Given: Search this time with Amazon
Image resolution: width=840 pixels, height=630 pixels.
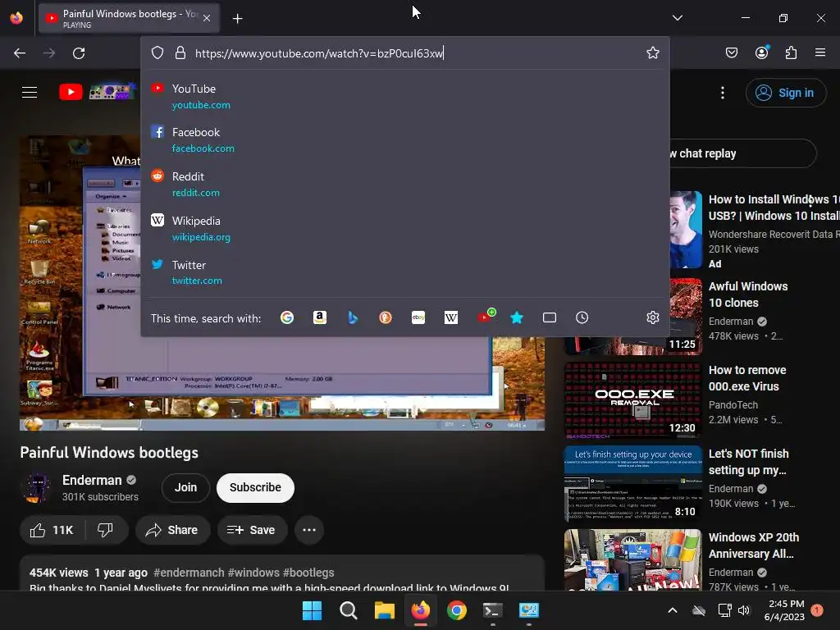Looking at the screenshot, I should [x=320, y=317].
